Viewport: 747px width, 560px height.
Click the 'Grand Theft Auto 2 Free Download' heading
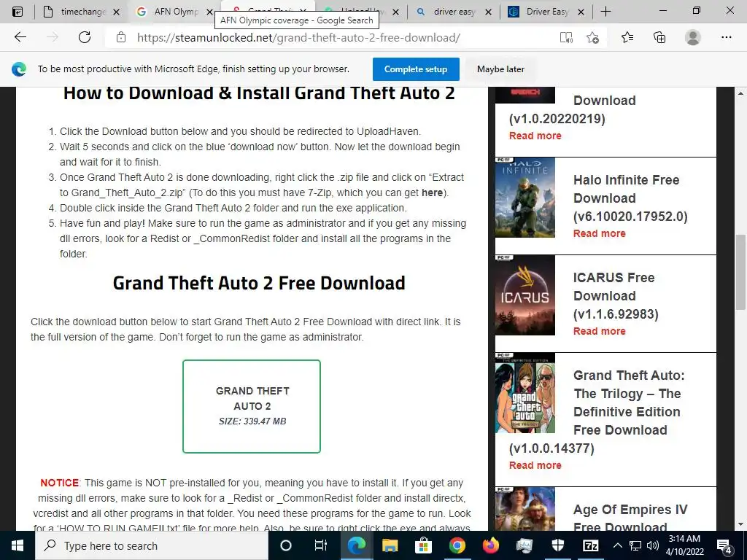point(259,283)
